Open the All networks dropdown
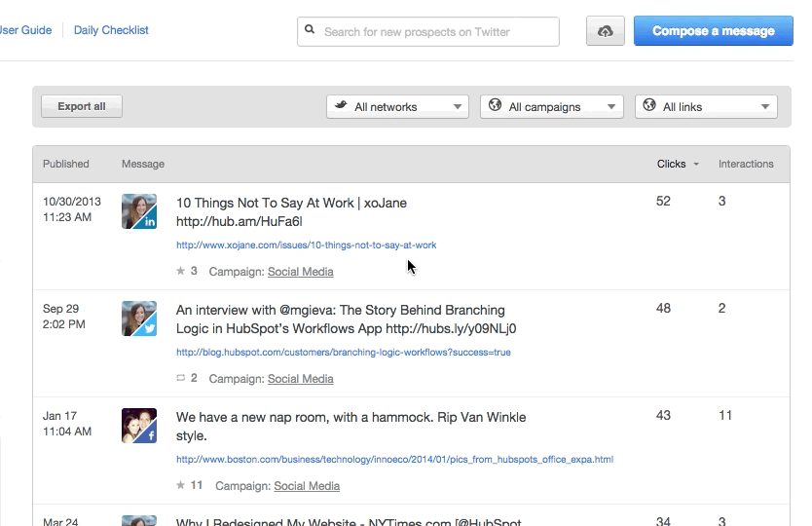 (397, 107)
